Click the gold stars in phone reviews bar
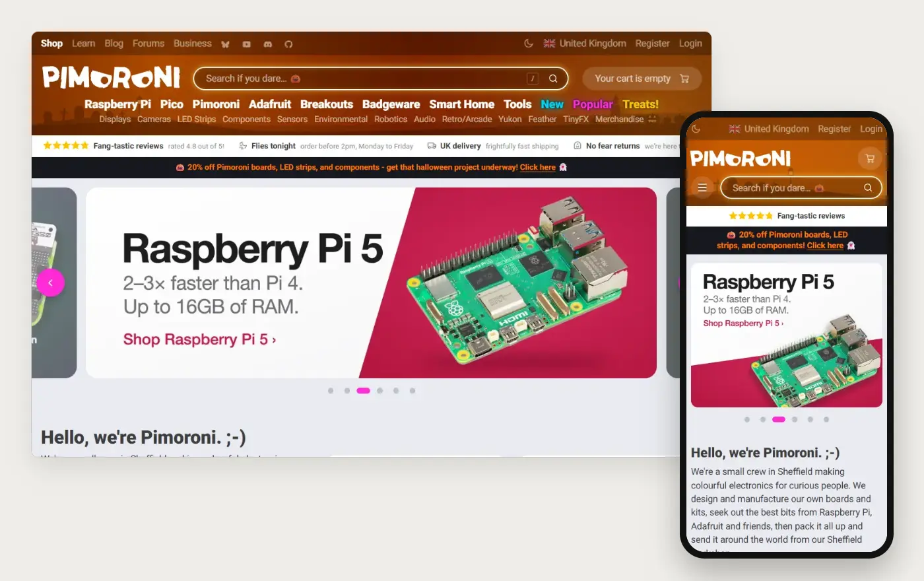924x581 pixels. [751, 216]
